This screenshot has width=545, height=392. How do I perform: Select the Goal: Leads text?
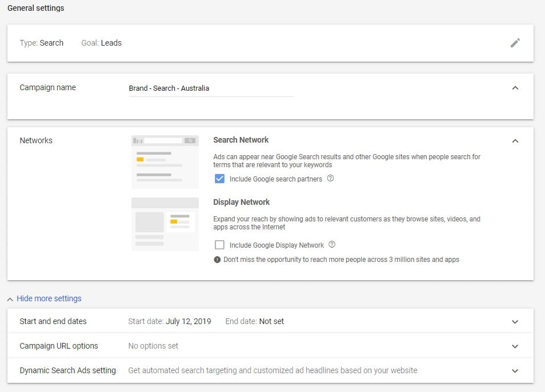pyautogui.click(x=102, y=43)
